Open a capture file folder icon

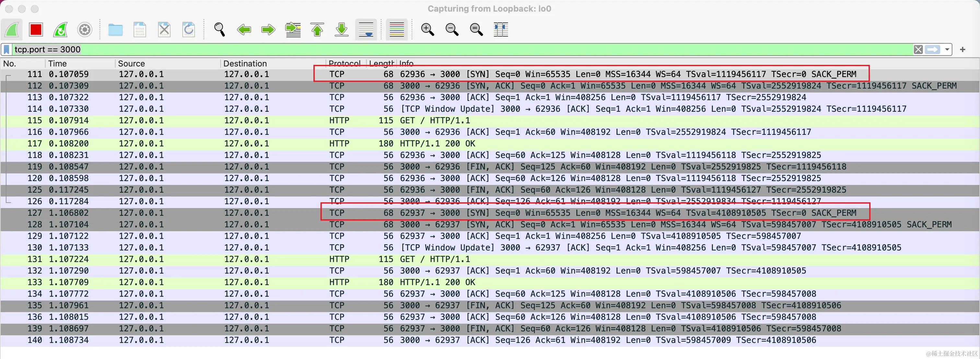pyautogui.click(x=115, y=29)
